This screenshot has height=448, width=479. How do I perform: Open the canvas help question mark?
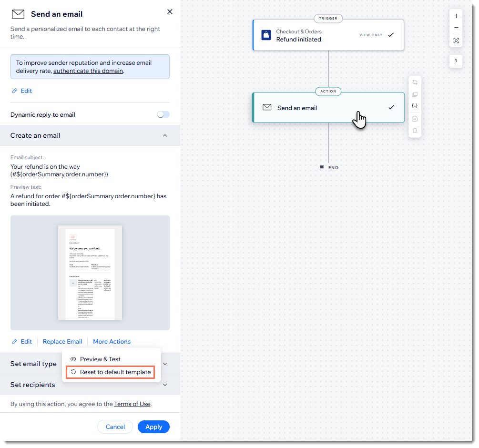click(456, 61)
